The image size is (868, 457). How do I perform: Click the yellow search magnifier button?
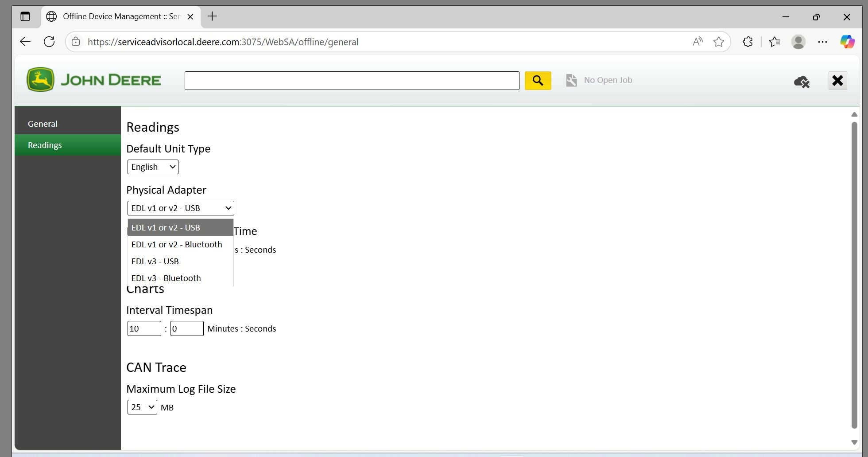tap(538, 80)
